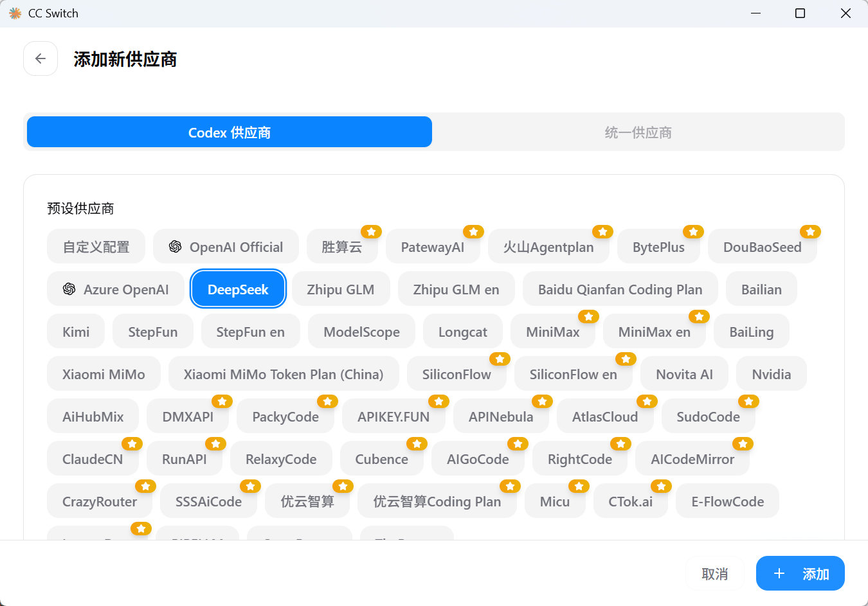Select the MiniMax preset
The height and width of the screenshot is (606, 868).
[x=553, y=332]
